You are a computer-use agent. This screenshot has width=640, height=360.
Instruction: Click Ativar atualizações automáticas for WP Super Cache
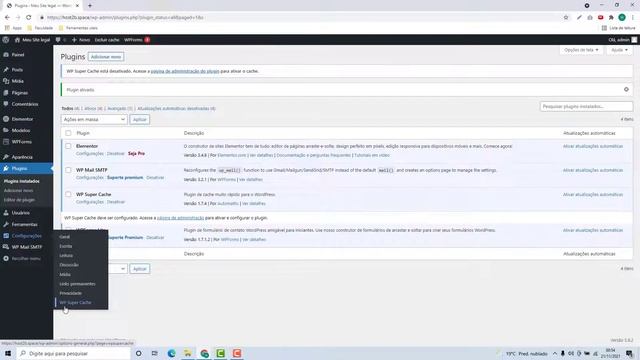pyautogui.click(x=593, y=195)
